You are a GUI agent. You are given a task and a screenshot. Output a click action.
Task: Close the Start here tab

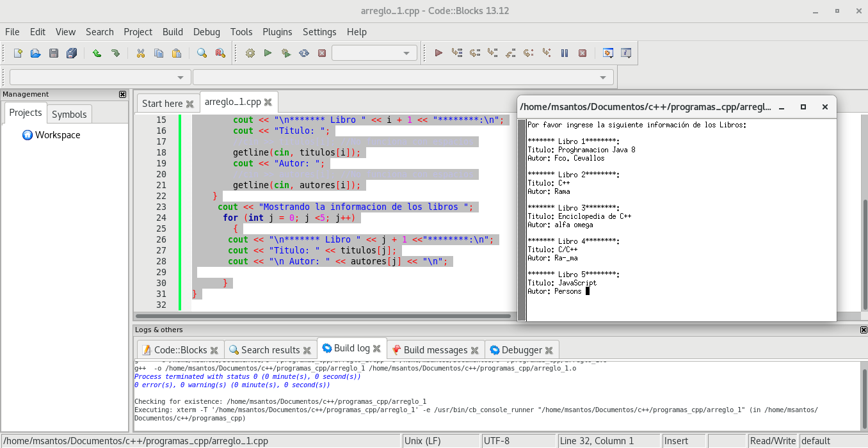tap(189, 104)
